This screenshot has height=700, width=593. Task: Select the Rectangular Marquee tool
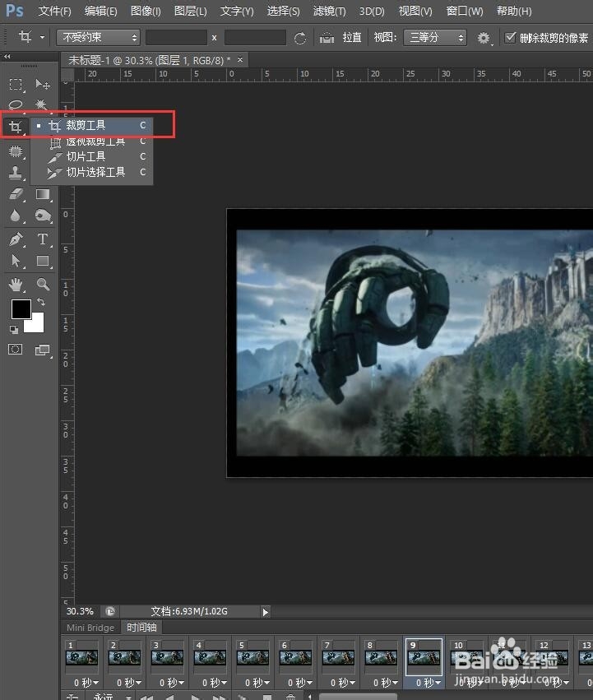tap(16, 85)
